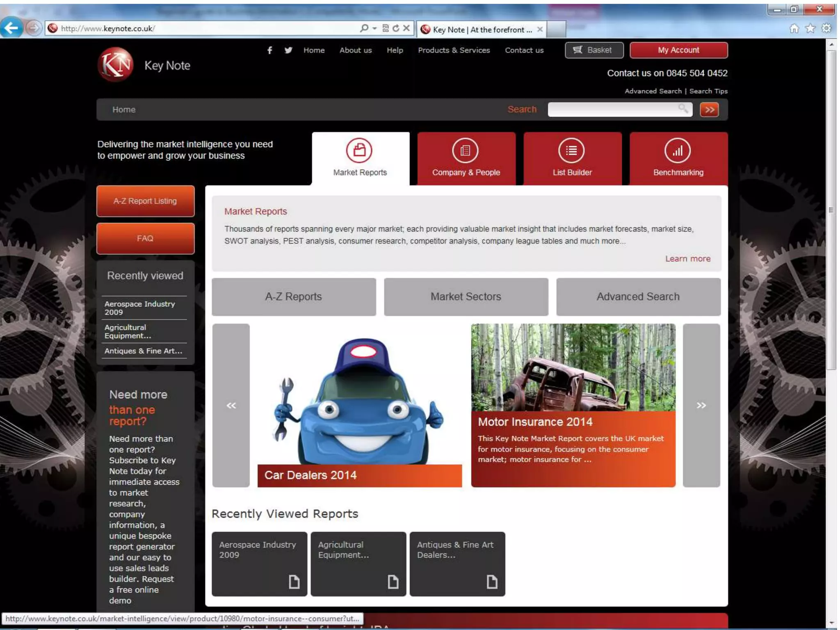The image size is (840, 630).
Task: Click the vertical page scrollbar
Action: click(831, 210)
